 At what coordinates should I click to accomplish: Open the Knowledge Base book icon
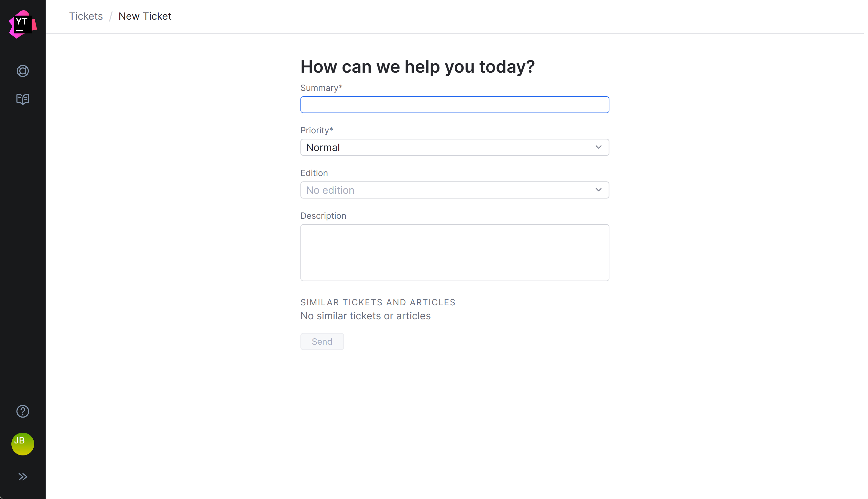[x=22, y=99]
